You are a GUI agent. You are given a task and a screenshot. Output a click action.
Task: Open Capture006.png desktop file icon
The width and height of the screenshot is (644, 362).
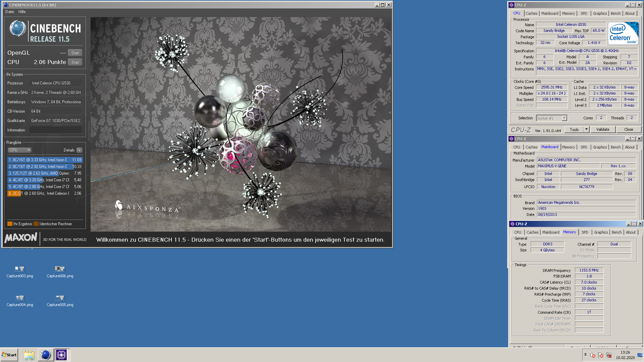click(x=60, y=272)
